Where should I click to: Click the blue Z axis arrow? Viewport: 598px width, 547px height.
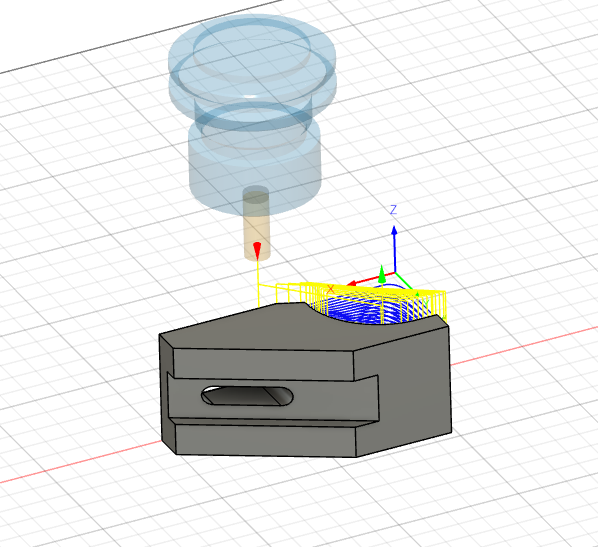point(394,249)
